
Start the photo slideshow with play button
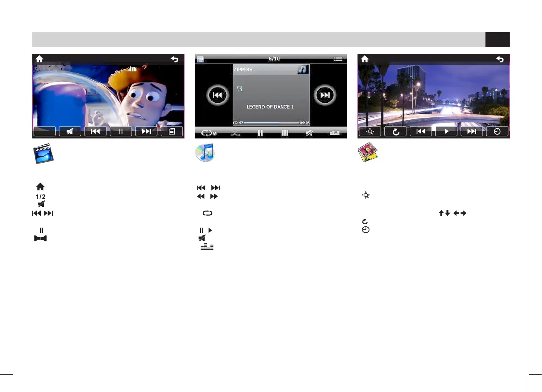click(x=446, y=132)
